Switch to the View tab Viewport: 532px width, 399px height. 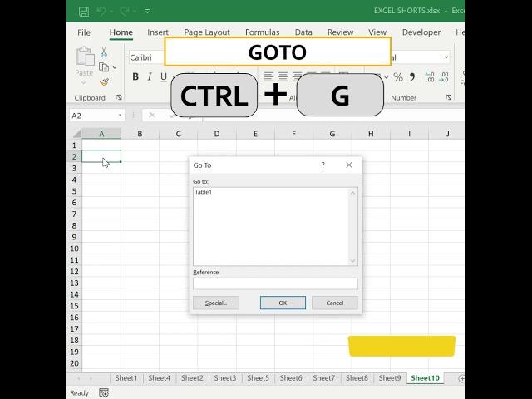click(x=377, y=32)
